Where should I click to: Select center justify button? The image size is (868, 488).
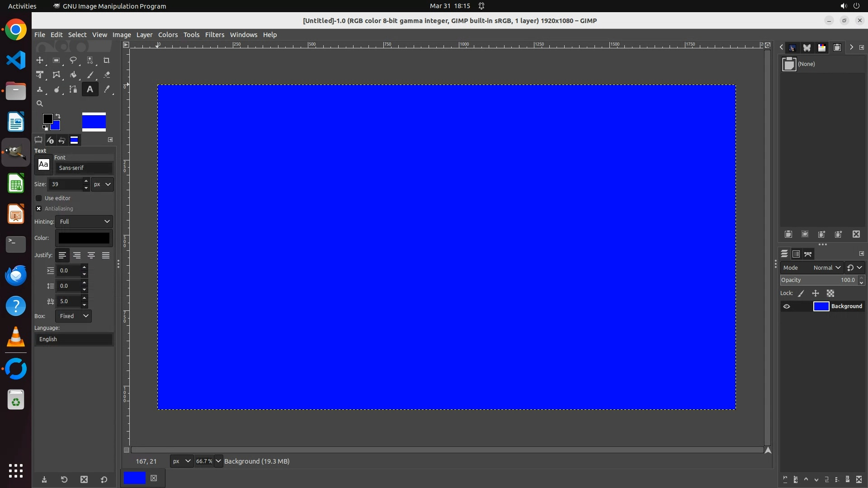tap(91, 255)
